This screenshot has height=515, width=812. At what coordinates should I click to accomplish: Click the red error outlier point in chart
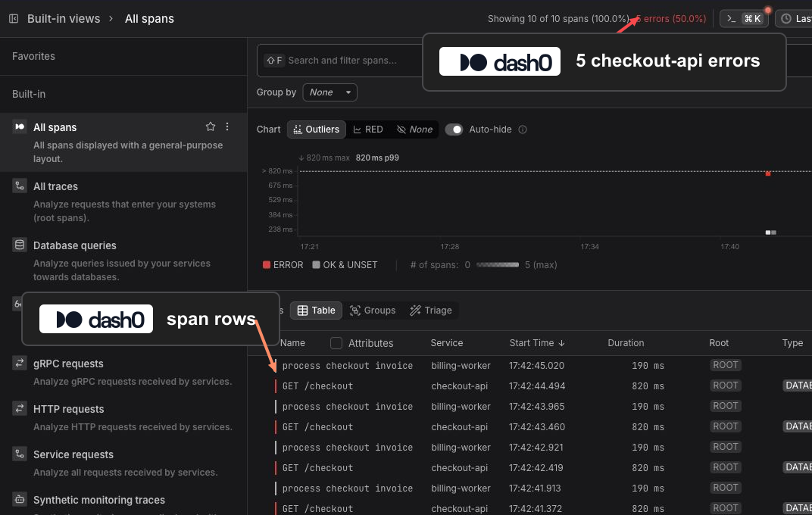click(x=768, y=173)
